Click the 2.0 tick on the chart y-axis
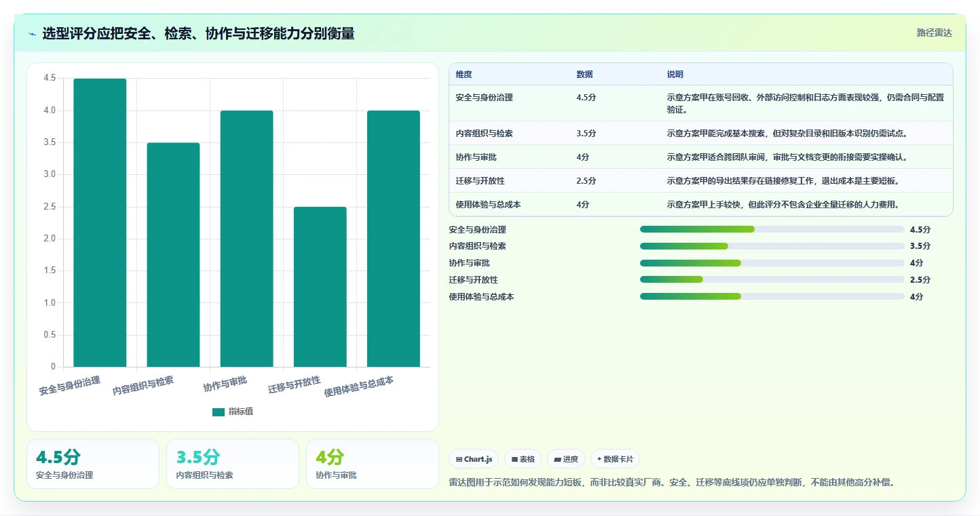980x516 pixels. (50, 239)
